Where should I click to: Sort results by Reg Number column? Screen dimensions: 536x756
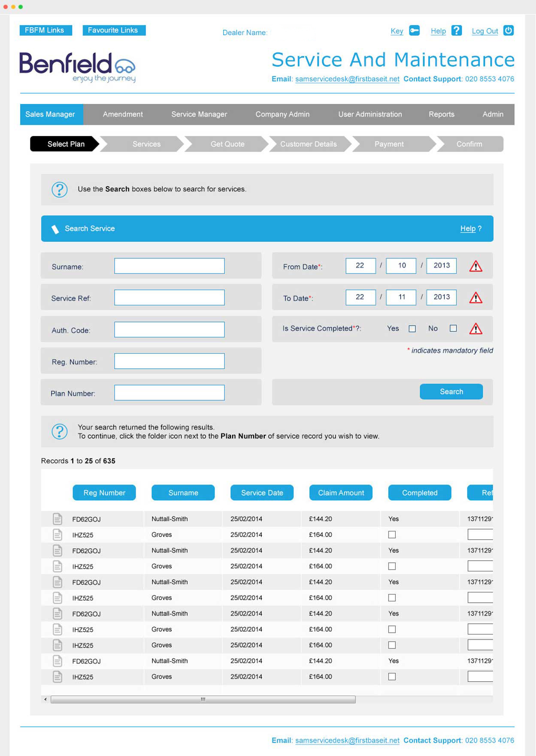104,493
